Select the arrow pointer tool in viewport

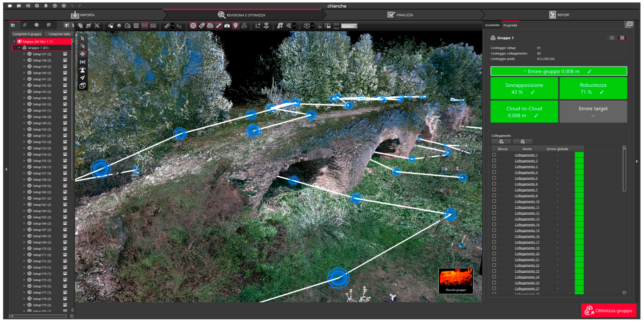pyautogui.click(x=82, y=38)
